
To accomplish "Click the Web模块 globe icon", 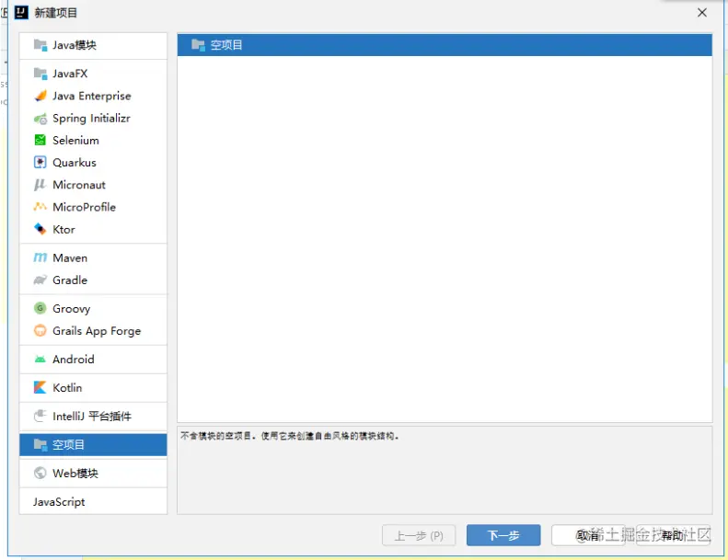I will click(x=40, y=473).
